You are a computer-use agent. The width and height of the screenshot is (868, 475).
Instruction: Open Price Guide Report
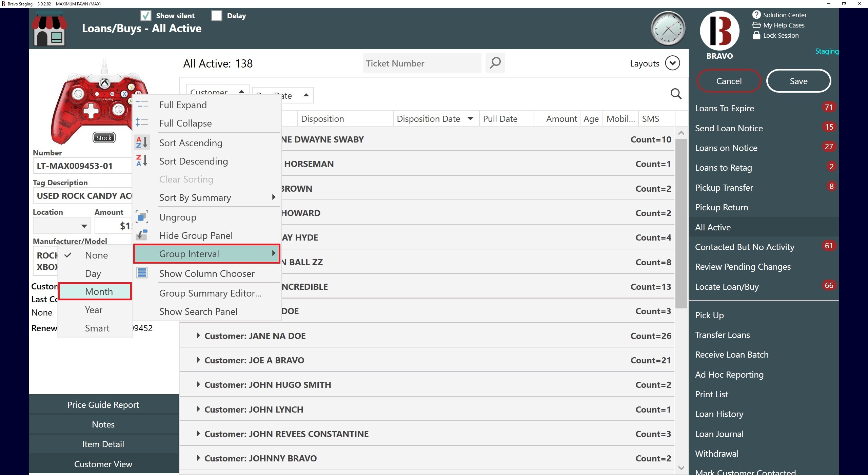(103, 404)
